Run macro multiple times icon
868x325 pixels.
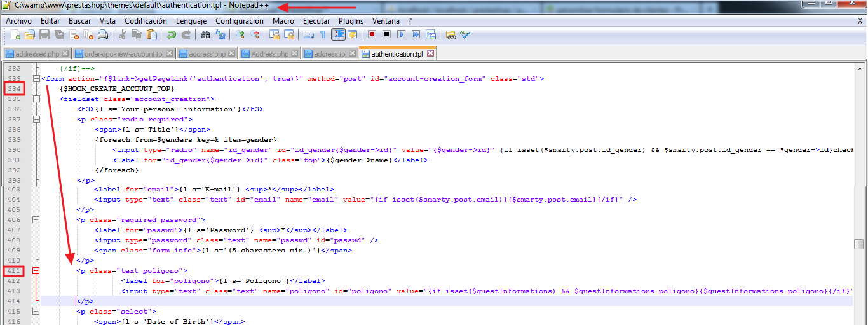[x=417, y=34]
